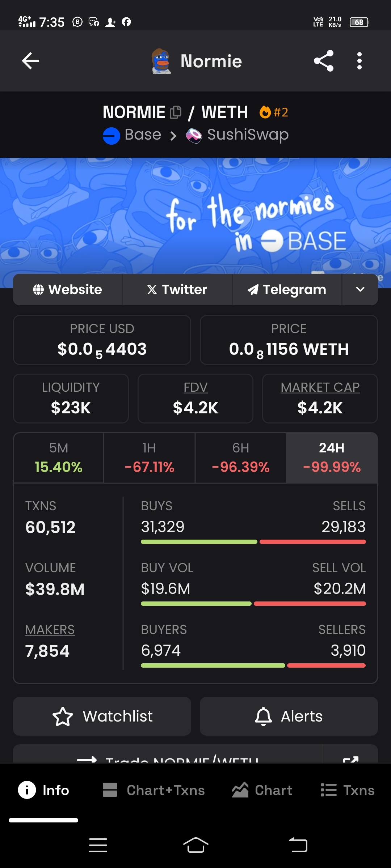
Task: Tap the Normie token avatar
Action: tap(161, 61)
